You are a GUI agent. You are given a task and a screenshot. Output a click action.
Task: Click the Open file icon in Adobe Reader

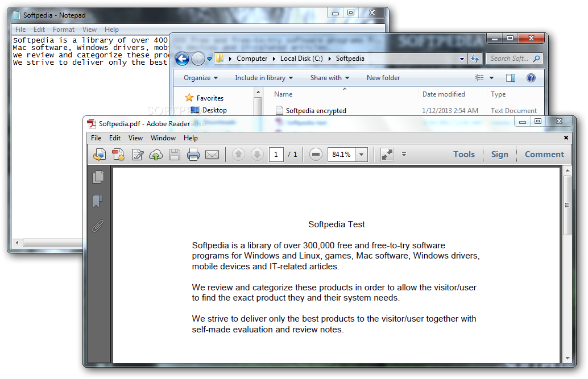(100, 155)
